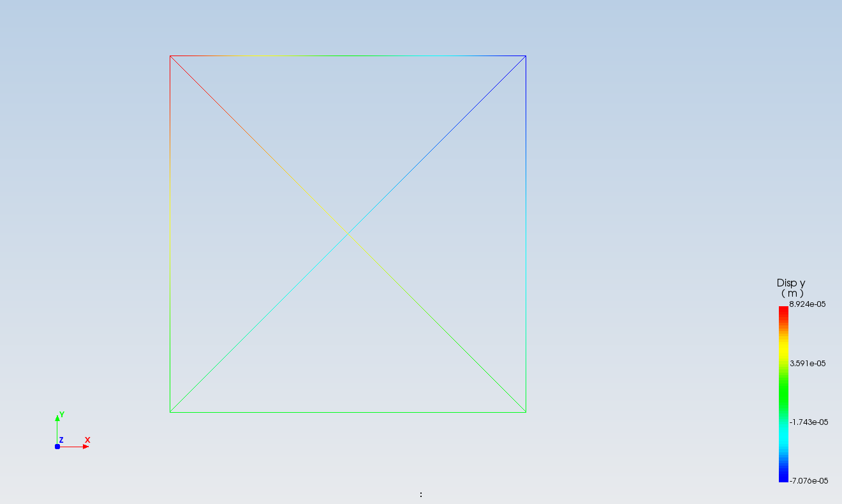Click the ( m ) unit label

[x=792, y=293]
